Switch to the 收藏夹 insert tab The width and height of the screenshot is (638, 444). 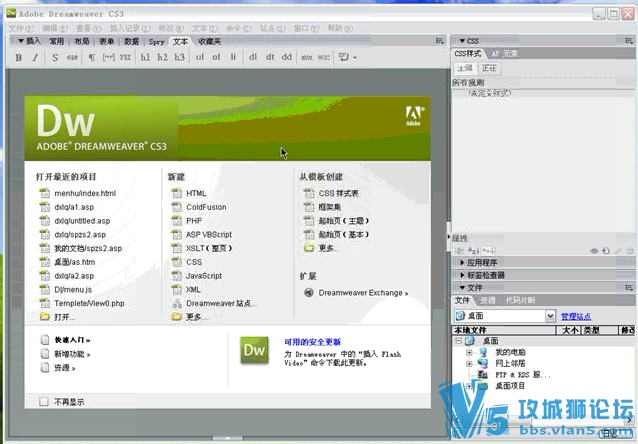pyautogui.click(x=210, y=42)
